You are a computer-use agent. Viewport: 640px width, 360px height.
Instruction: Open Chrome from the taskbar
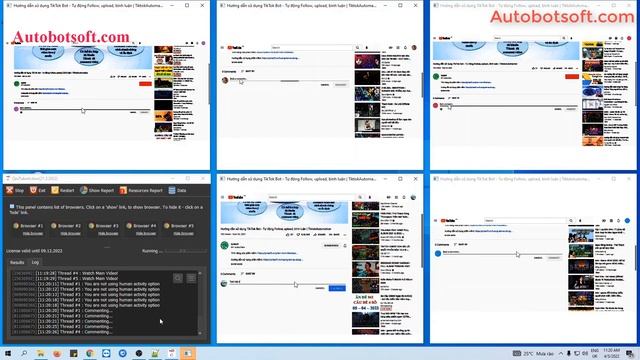90,353
